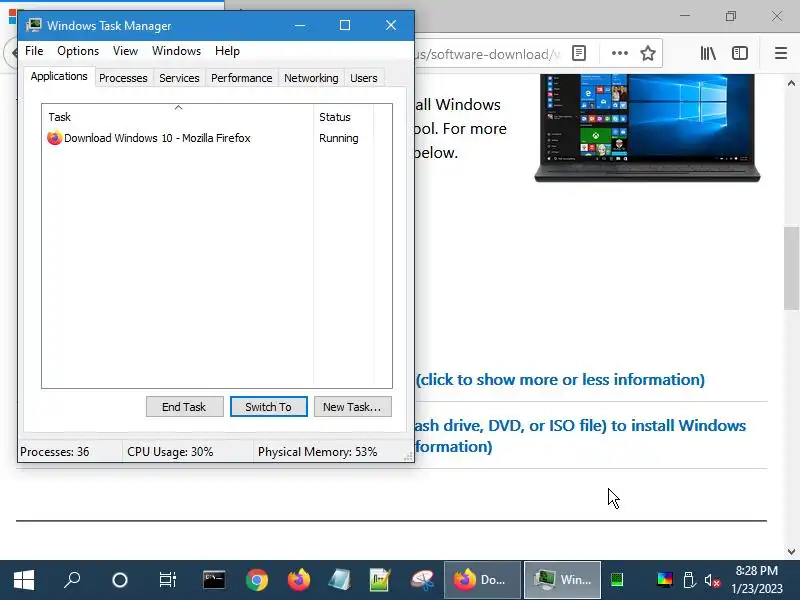The height and width of the screenshot is (600, 800).
Task: Click the green CPU meter tray icon
Action: [617, 580]
